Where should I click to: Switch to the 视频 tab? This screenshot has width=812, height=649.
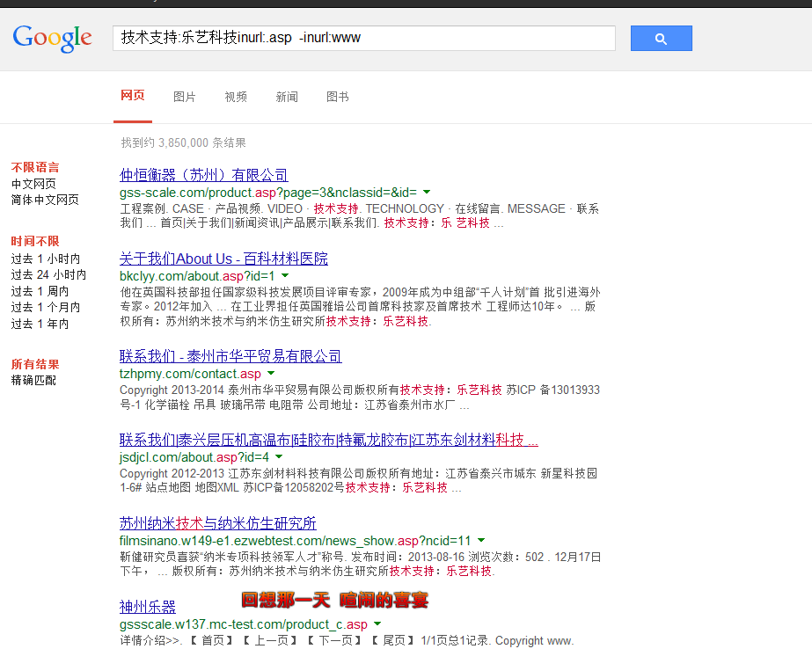[236, 97]
